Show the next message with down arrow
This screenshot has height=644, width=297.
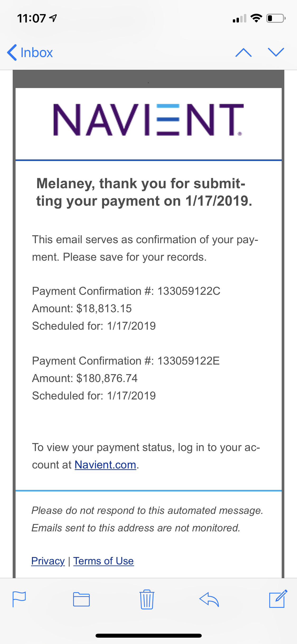pos(276,52)
